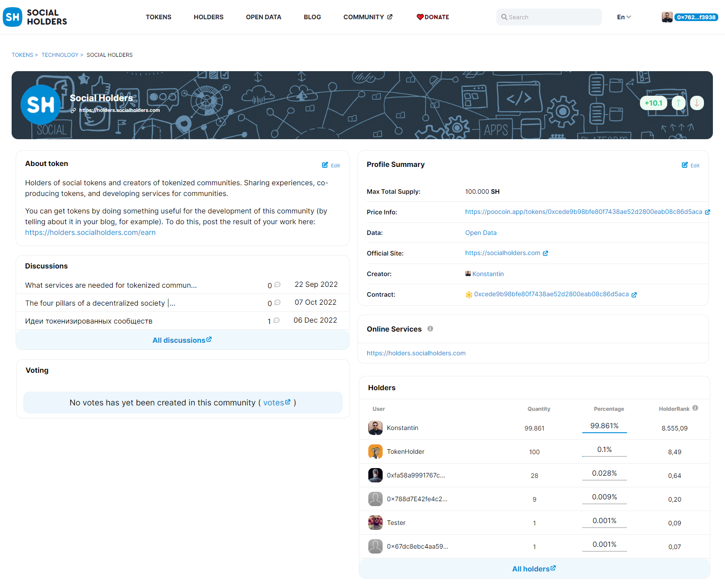Open the holders.socialholders.com/earn link
This screenshot has width=725, height=588.
(90, 233)
